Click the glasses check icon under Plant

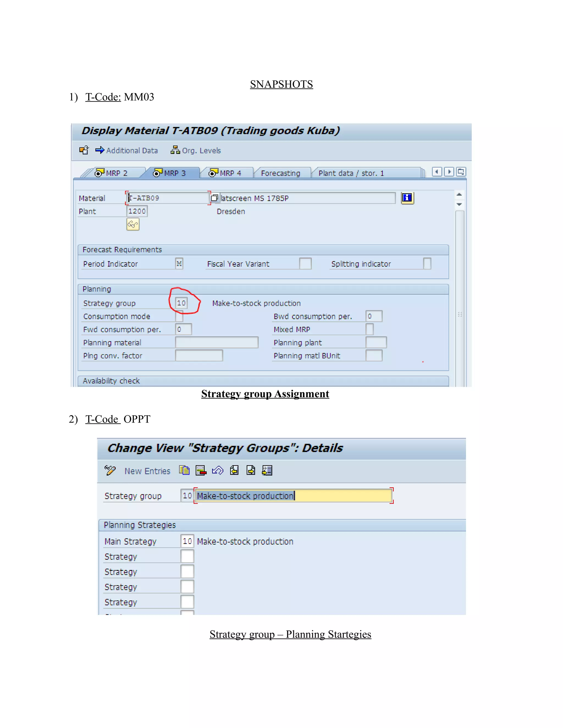pos(133,224)
